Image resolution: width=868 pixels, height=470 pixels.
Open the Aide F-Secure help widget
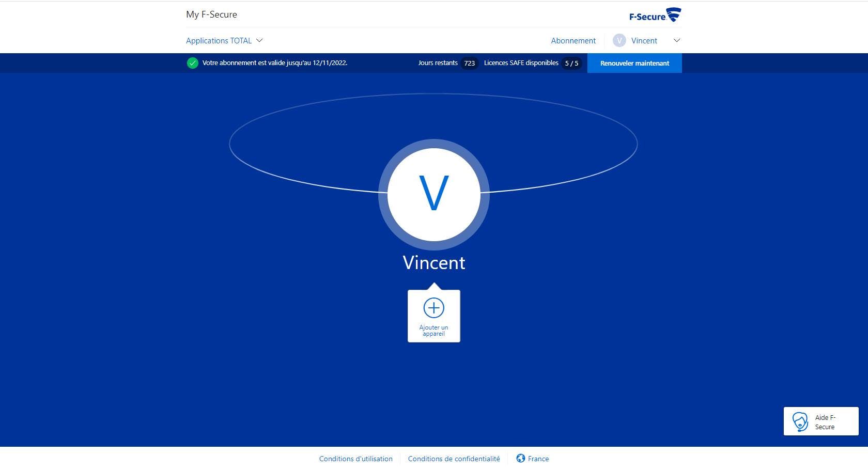pos(821,421)
